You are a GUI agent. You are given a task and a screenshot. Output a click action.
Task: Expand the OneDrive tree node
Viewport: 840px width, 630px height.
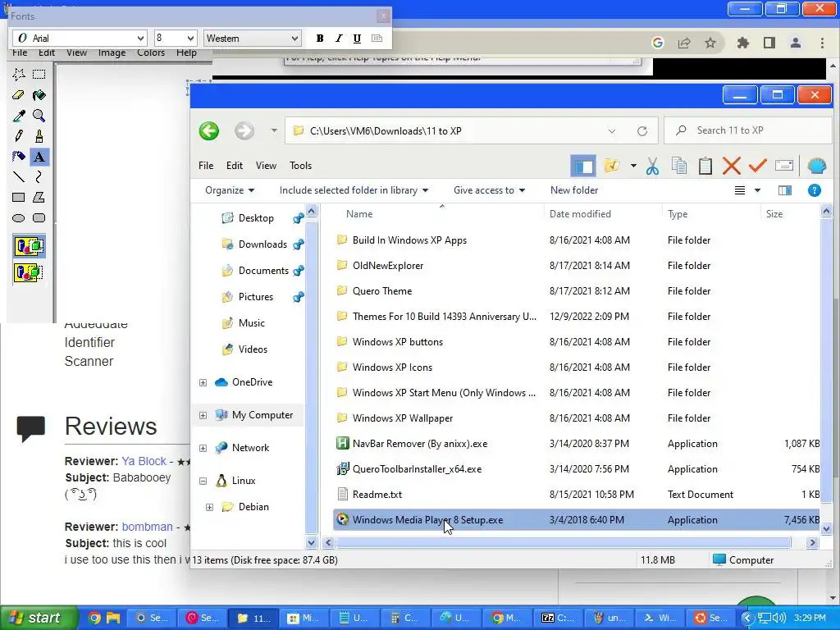click(203, 382)
